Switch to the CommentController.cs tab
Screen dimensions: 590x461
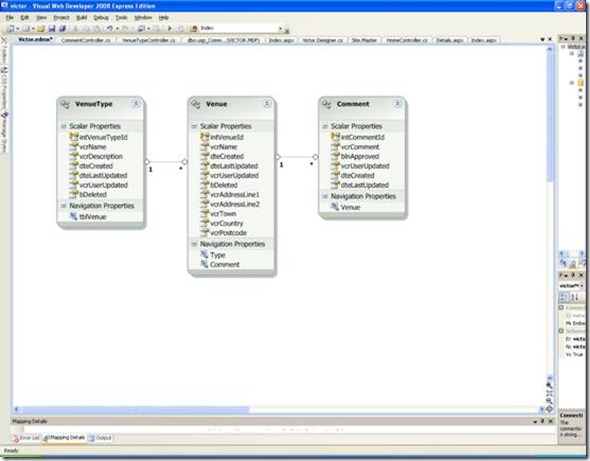click(86, 40)
